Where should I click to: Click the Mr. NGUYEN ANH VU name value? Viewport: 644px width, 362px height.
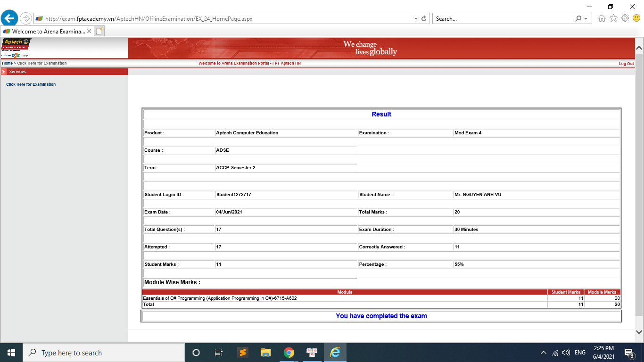(478, 195)
